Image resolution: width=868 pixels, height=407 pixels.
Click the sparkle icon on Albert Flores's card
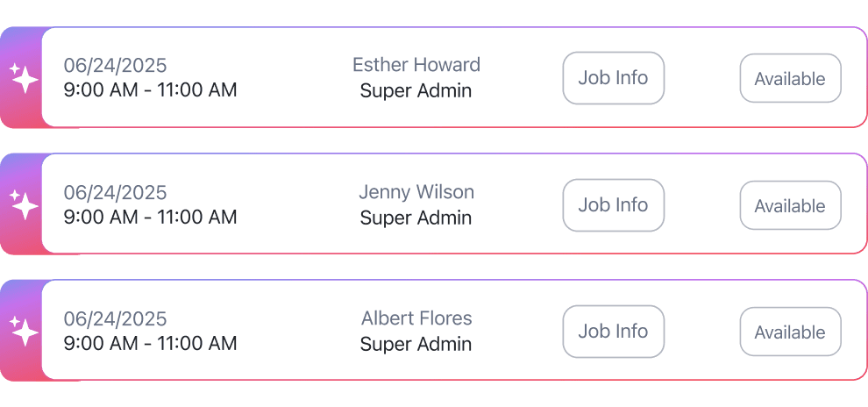[x=23, y=331]
